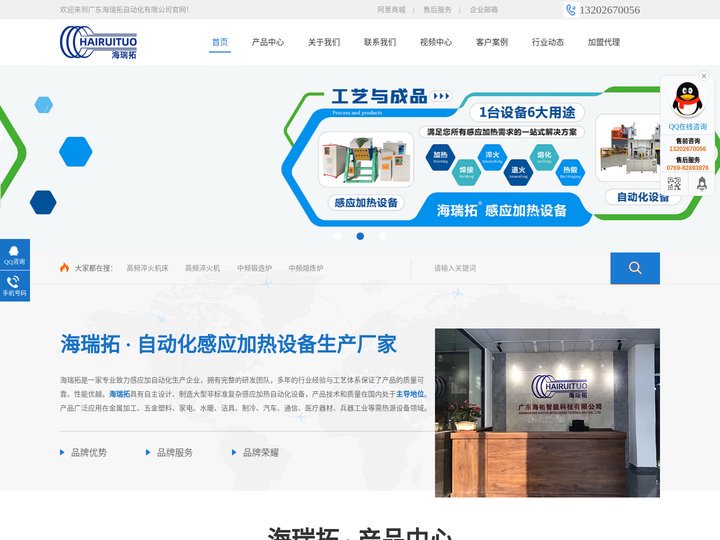Show the QR code in the floating panel
720x540 pixels.
[x=674, y=184]
